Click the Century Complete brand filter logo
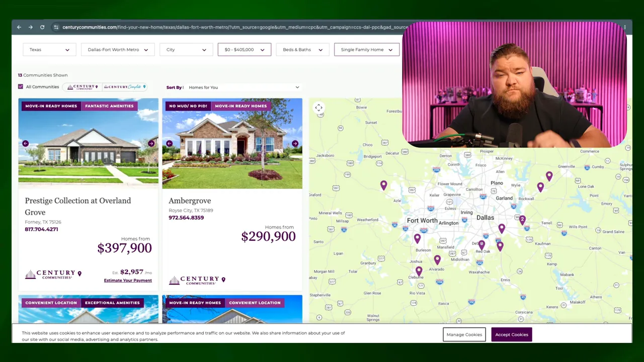Image resolution: width=644 pixels, height=362 pixels. pyautogui.click(x=124, y=87)
